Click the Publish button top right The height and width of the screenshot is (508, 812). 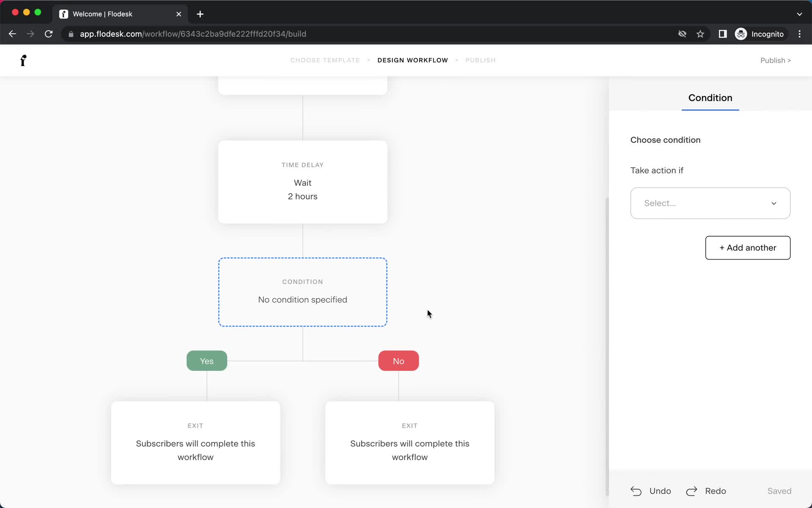coord(775,60)
